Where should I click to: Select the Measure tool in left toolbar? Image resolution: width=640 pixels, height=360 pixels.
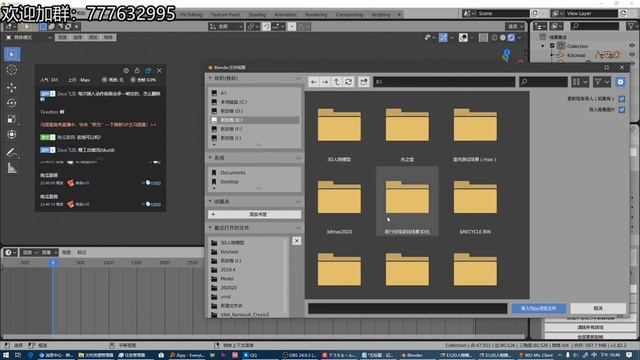[x=12, y=168]
